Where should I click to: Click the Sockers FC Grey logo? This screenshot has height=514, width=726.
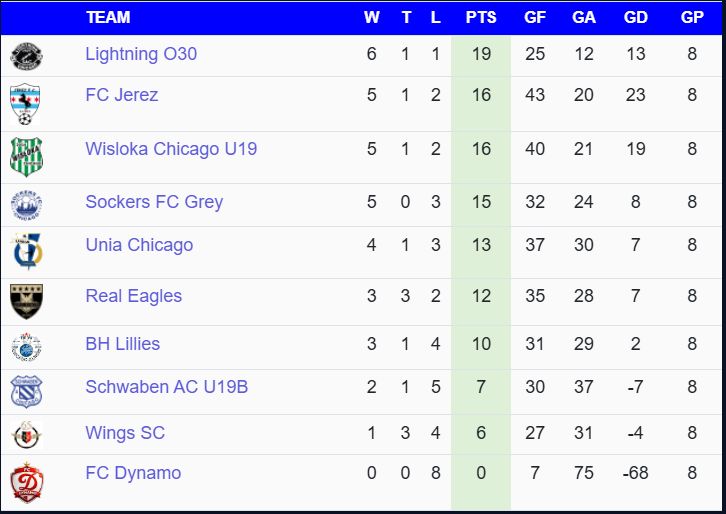click(x=26, y=204)
